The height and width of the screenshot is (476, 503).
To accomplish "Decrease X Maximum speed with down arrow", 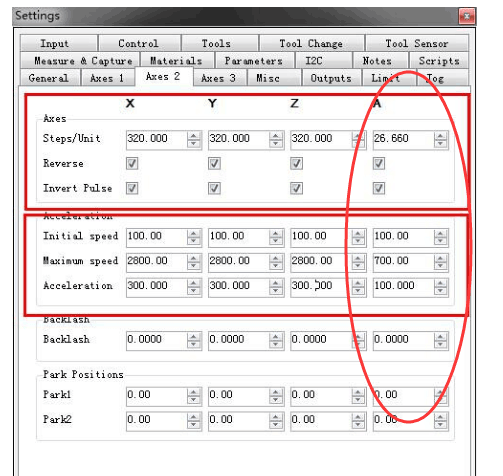I will 194,266.
